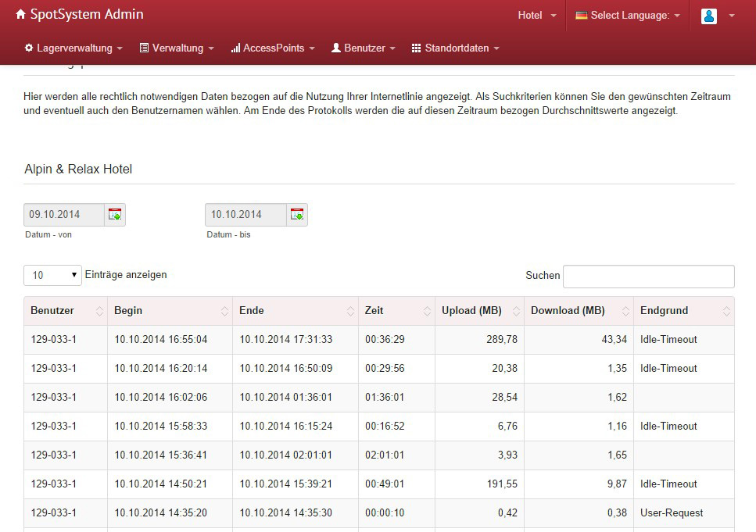Screen dimensions: 756x532
Task: Open the Standortdaten menu
Action: click(456, 48)
